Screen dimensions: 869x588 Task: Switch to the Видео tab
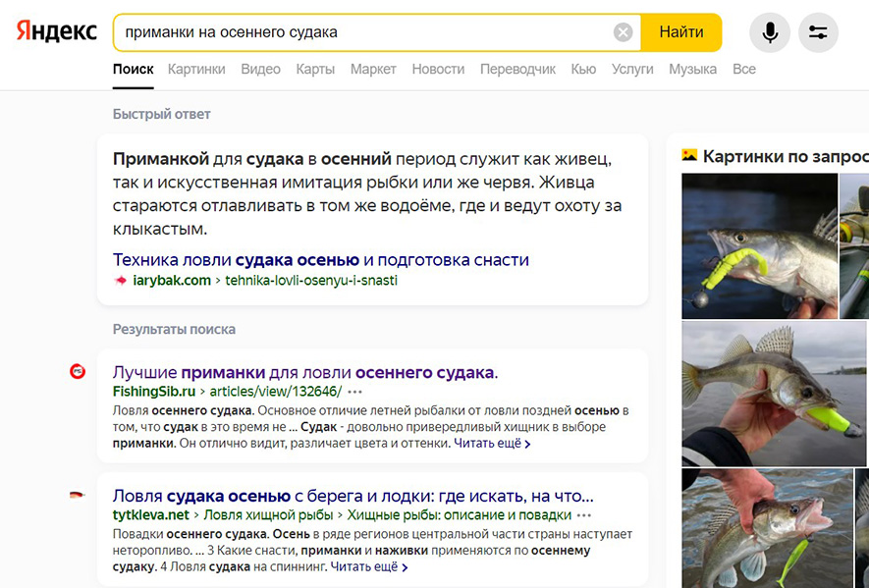(x=260, y=70)
